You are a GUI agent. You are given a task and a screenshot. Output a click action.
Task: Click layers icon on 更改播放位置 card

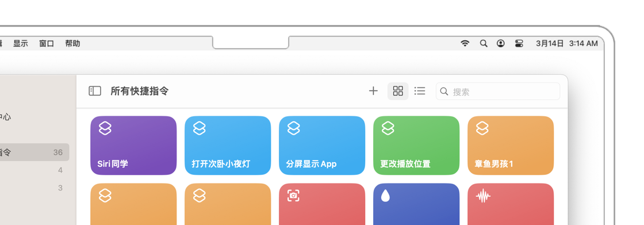[x=388, y=128]
